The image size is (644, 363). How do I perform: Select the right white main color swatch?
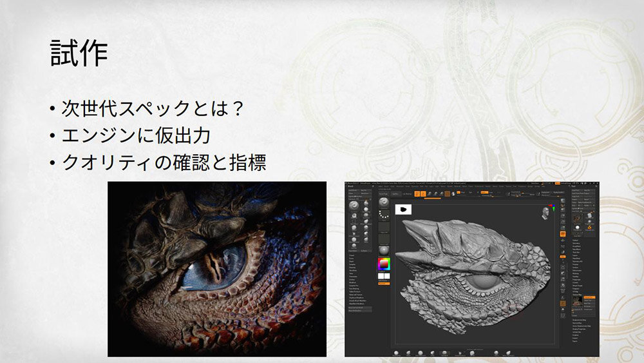[x=387, y=276]
